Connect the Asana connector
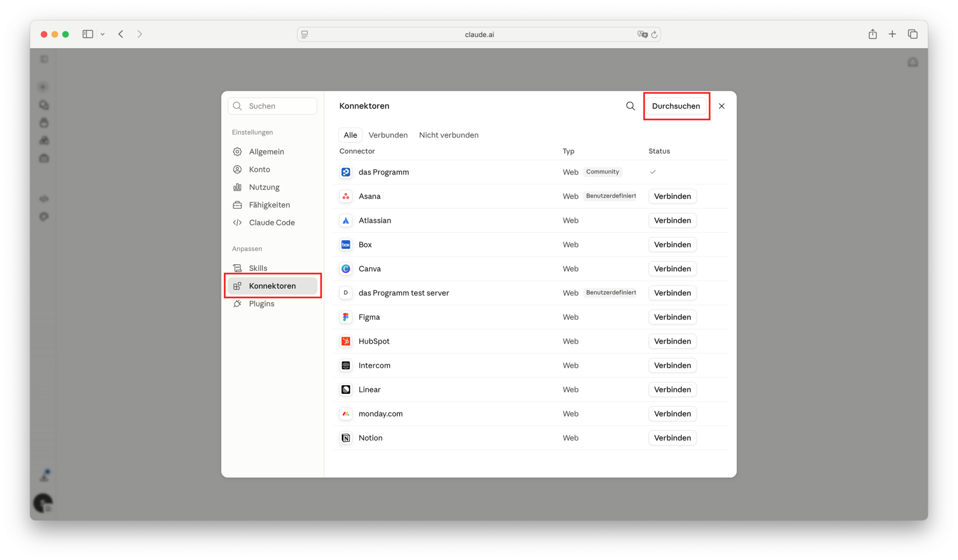This screenshot has width=958, height=560. [673, 196]
